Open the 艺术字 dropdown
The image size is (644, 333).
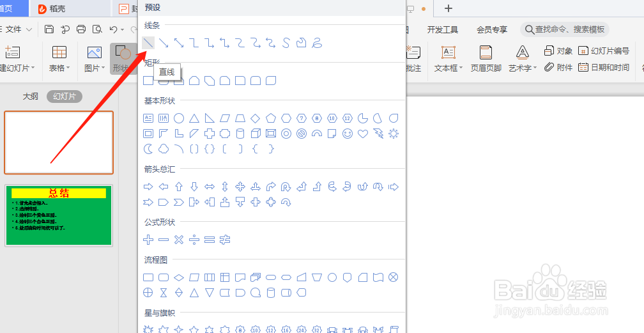523,68
